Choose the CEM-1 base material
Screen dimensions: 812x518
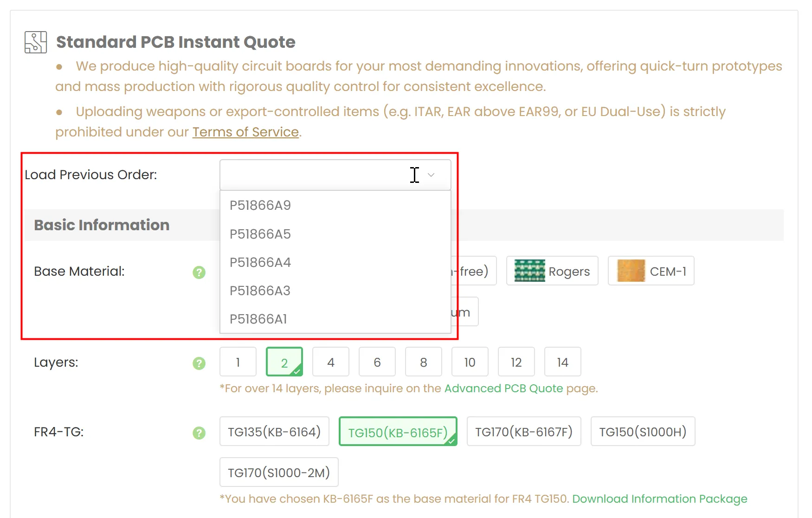coord(651,271)
